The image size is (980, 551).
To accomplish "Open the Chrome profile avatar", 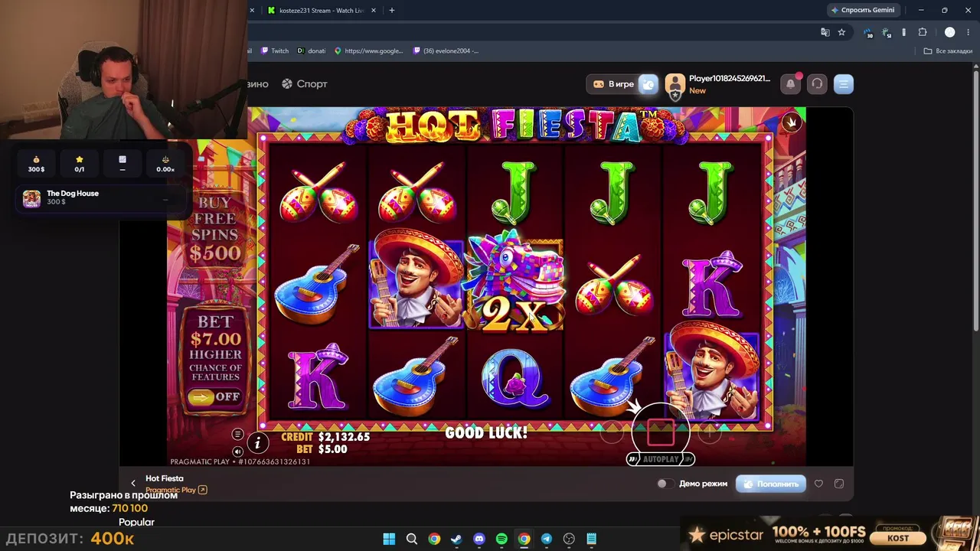I will 950,32.
